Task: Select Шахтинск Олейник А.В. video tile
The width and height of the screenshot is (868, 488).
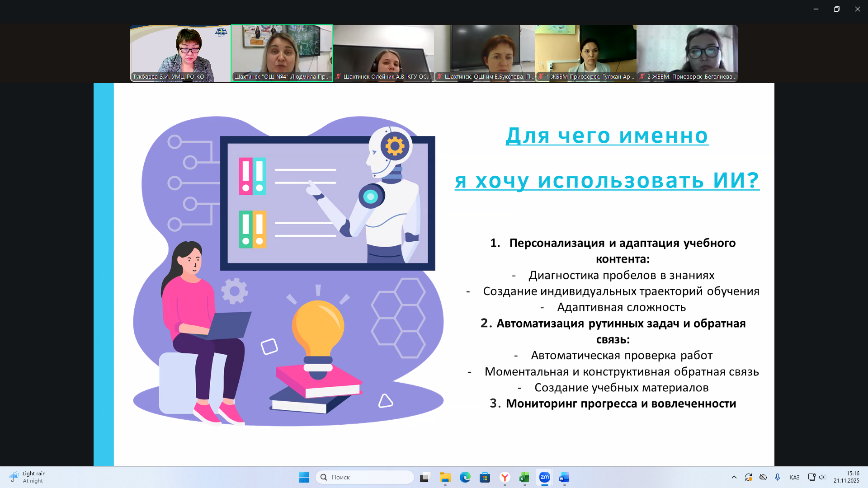Action: point(383,53)
